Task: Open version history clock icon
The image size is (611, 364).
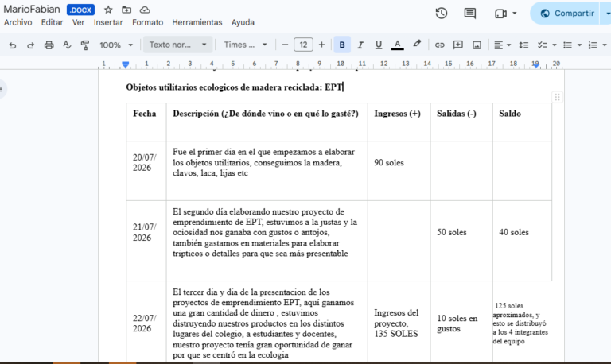Action: point(441,14)
